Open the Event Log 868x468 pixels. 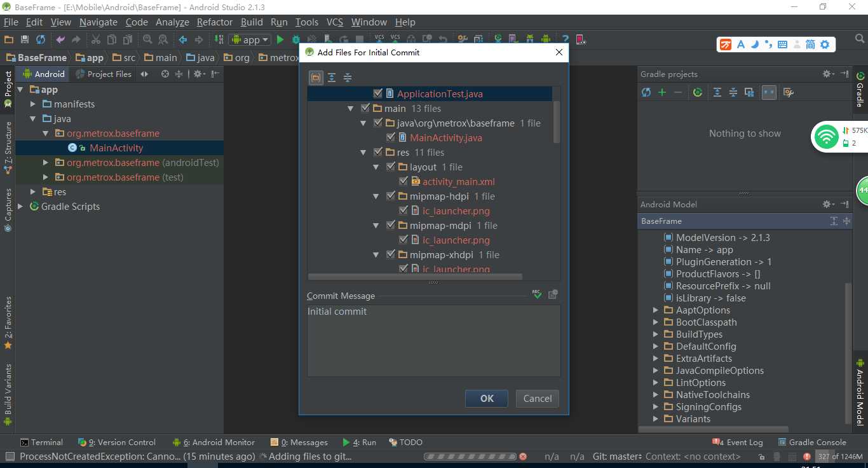click(737, 442)
